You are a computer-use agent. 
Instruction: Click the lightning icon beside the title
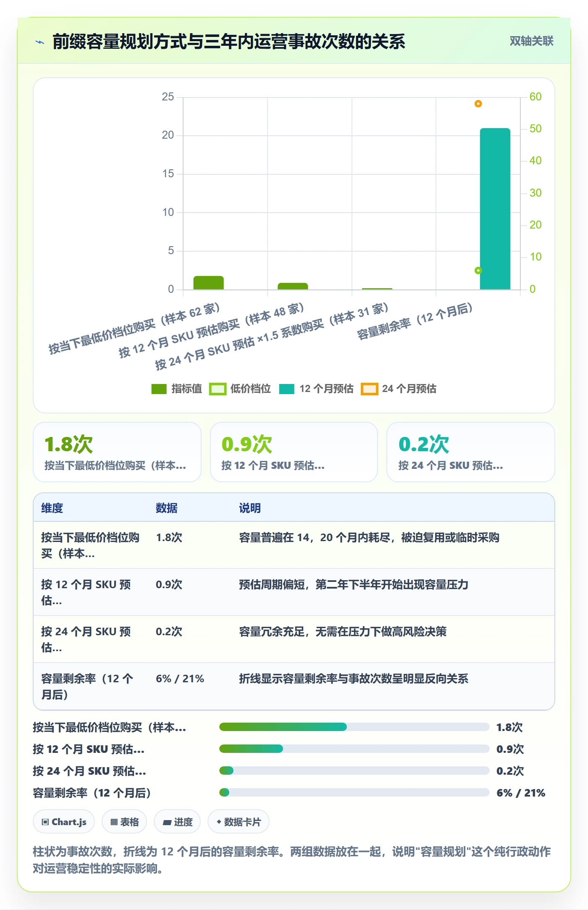click(x=40, y=42)
